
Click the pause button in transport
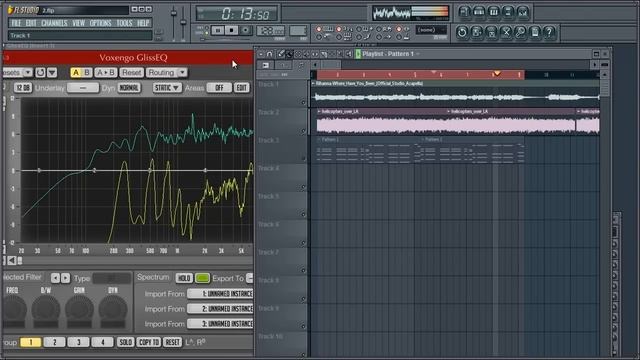[218, 30]
